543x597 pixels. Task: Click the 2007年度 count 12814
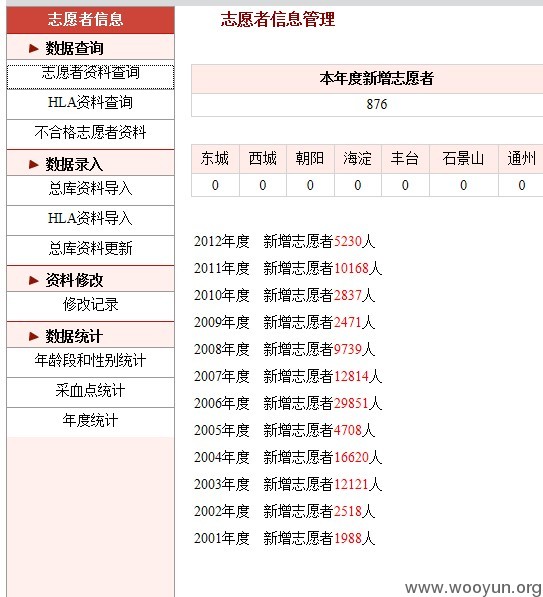[x=351, y=377]
